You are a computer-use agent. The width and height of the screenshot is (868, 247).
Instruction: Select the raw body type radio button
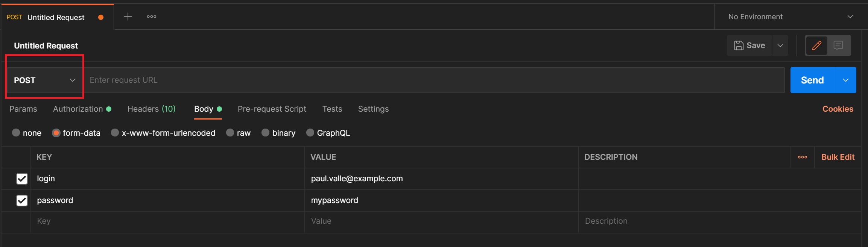pos(230,133)
